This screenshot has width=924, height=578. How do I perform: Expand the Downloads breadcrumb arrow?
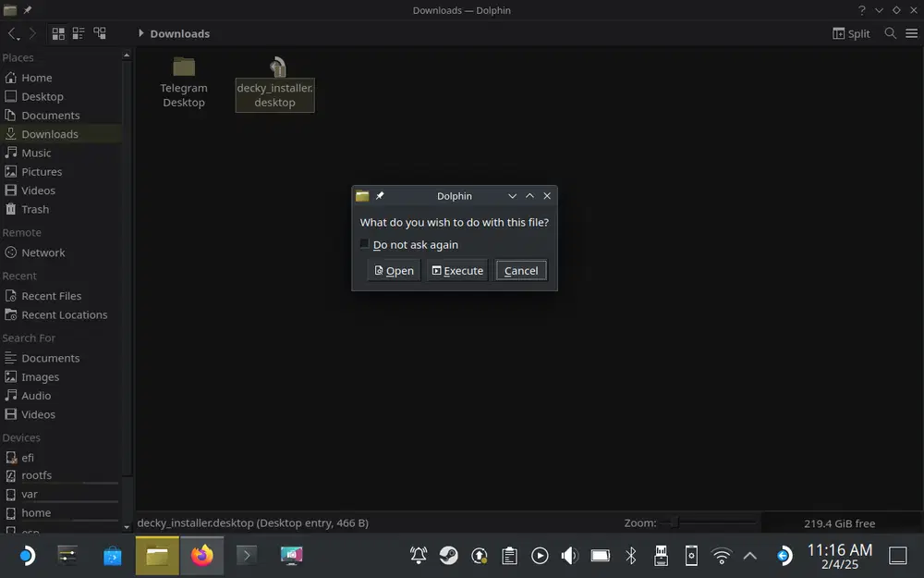tap(140, 33)
